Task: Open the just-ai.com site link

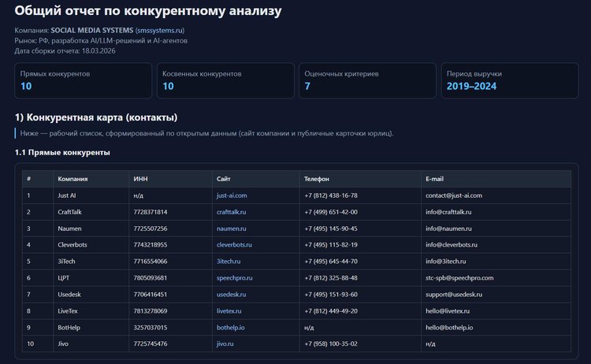Action: point(232,195)
